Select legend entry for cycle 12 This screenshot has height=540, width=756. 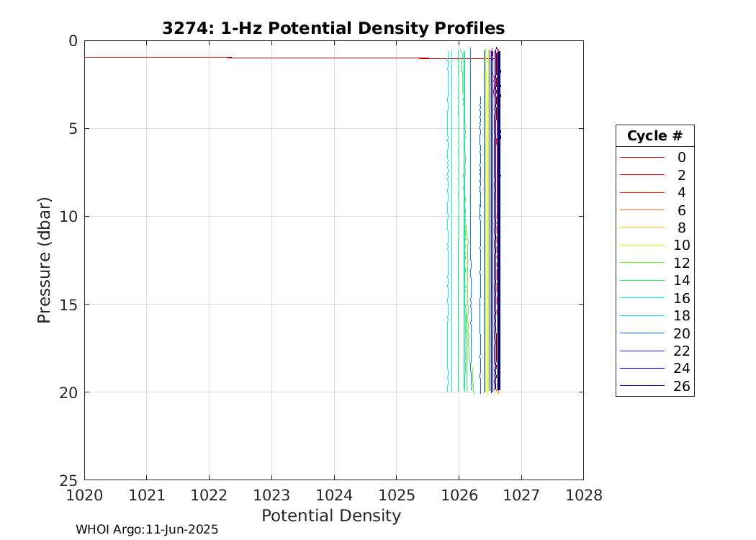click(x=654, y=263)
